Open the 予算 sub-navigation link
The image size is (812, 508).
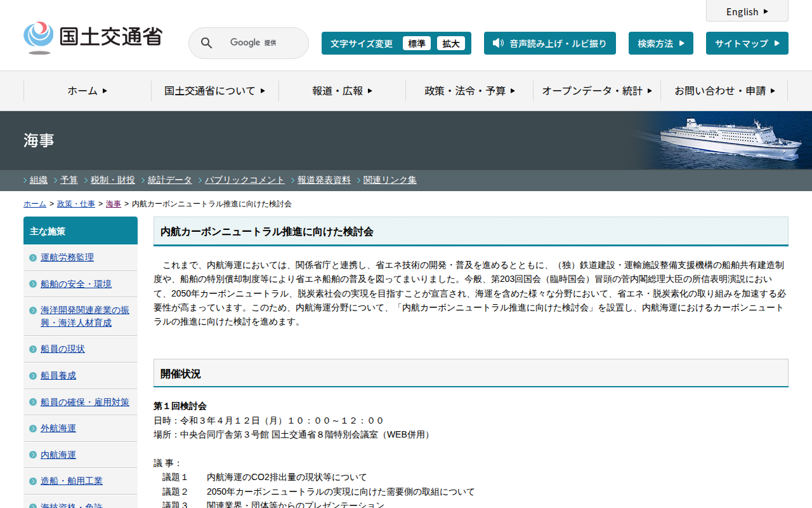(69, 180)
